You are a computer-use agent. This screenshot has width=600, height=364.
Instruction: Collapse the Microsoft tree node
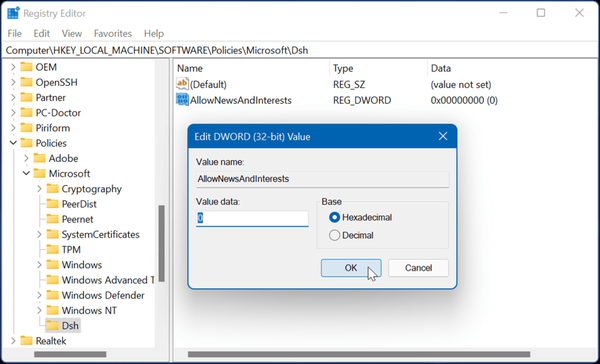26,173
